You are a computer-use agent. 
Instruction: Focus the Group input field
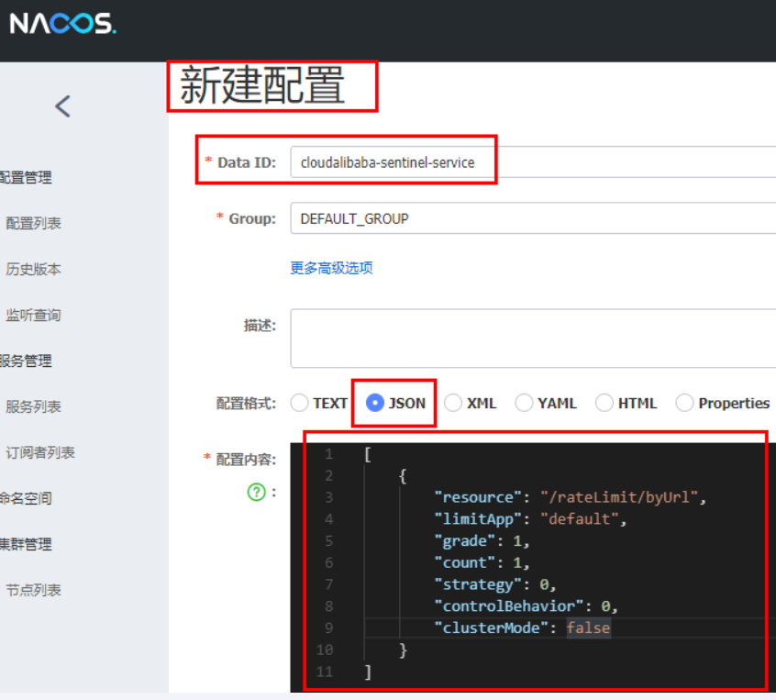coord(533,217)
